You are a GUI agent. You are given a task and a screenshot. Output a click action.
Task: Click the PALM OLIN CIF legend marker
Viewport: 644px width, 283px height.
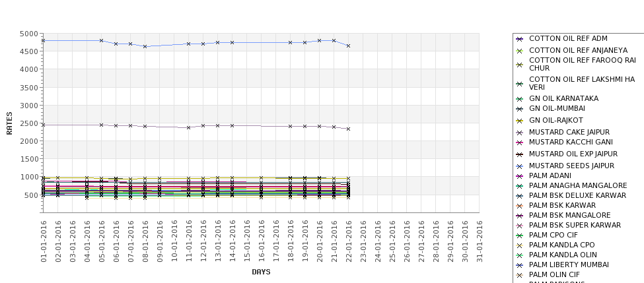pyautogui.click(x=520, y=275)
